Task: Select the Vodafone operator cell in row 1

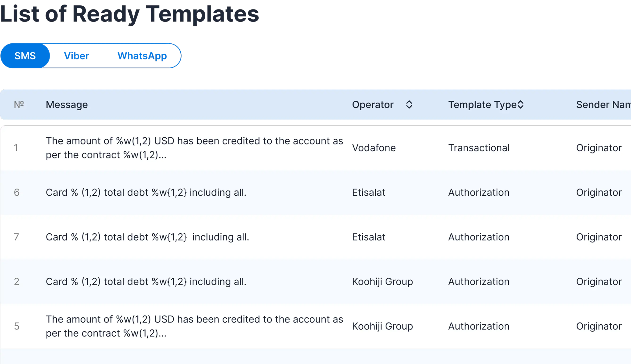Action: [374, 148]
